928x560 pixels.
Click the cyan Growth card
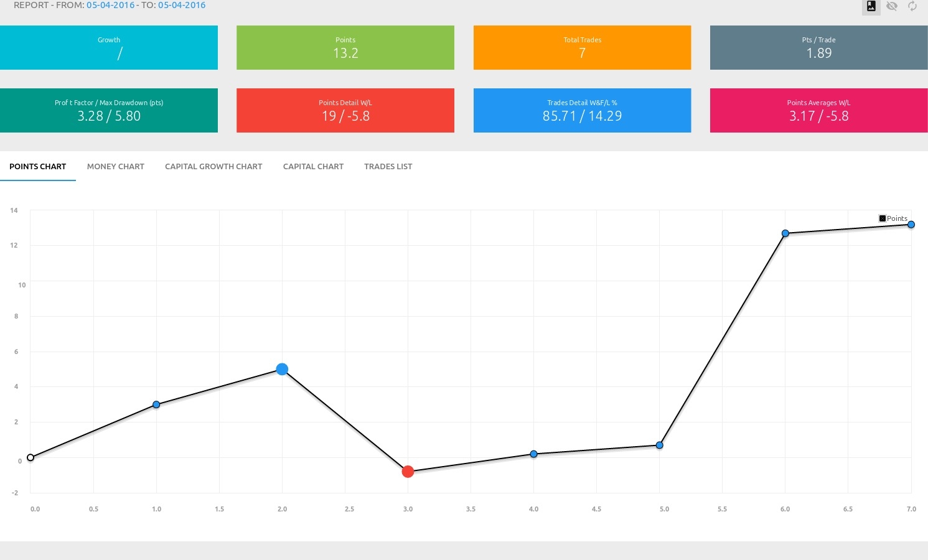pos(109,47)
